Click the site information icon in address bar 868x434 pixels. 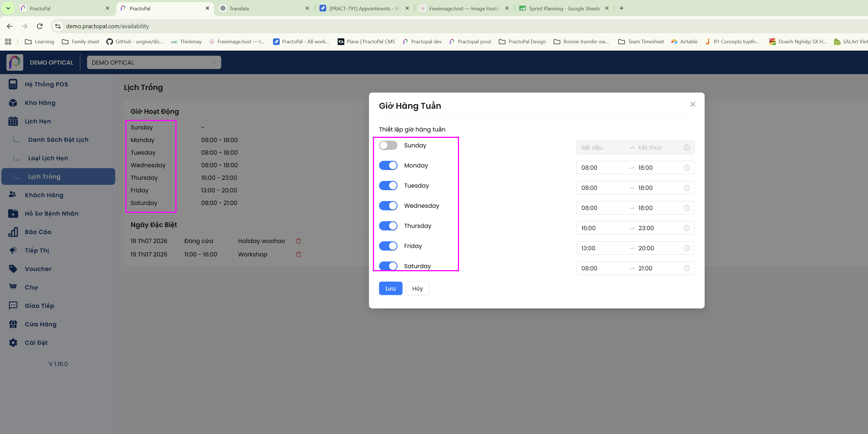(58, 26)
